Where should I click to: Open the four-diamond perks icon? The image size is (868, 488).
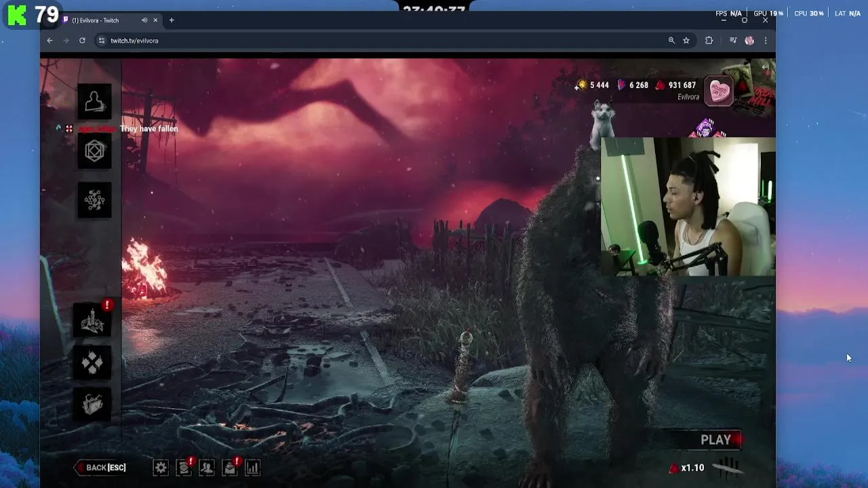pyautogui.click(x=93, y=363)
